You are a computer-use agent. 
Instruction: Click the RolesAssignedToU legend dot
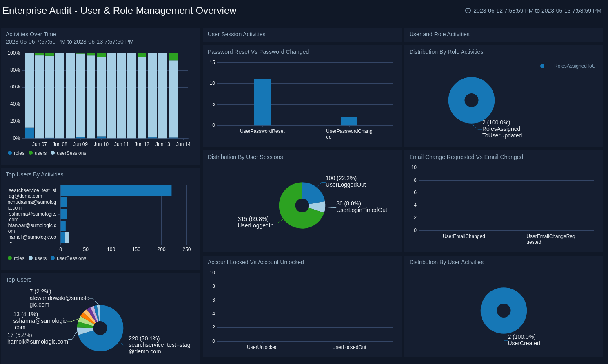tap(542, 66)
